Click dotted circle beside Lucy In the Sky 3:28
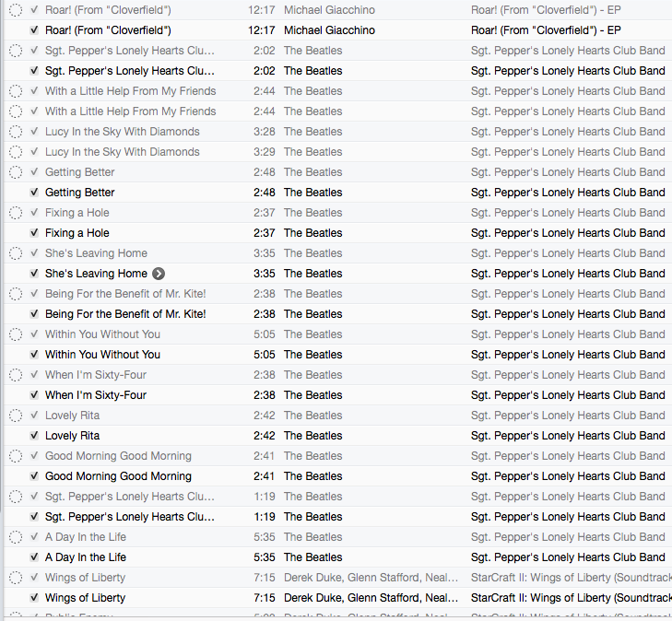The image size is (672, 621). (x=16, y=132)
